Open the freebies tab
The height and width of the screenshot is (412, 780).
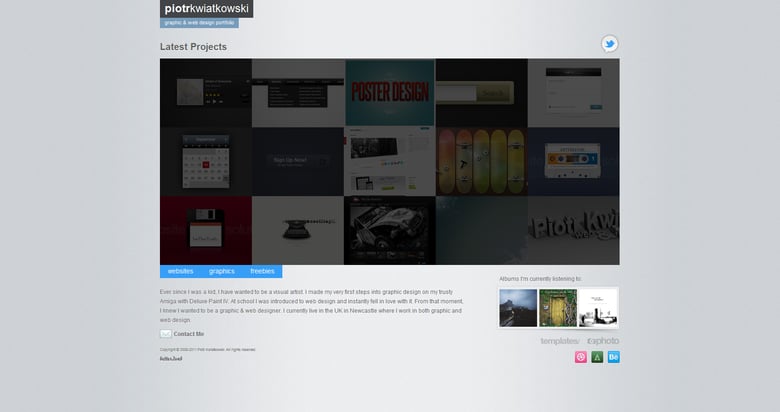pos(262,271)
